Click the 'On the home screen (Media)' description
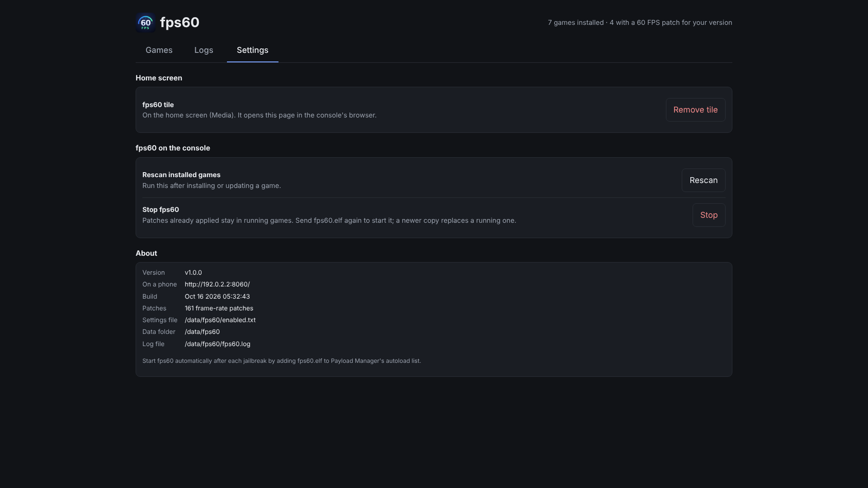This screenshot has width=868, height=488. pos(259,115)
